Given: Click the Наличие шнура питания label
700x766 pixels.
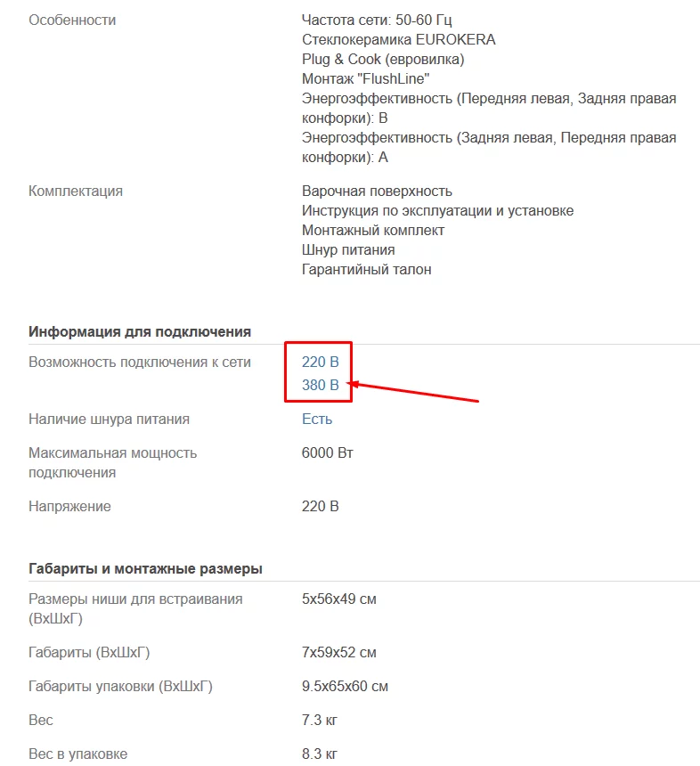Looking at the screenshot, I should pyautogui.click(x=109, y=419).
